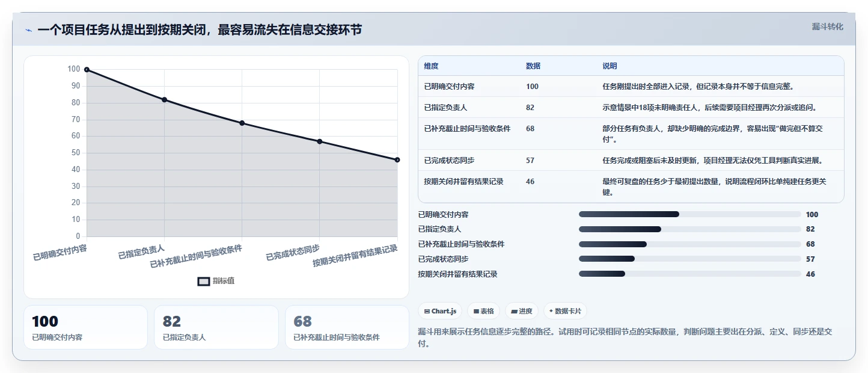Select the 100 已明确交付内容 stat card
Viewport: 868px width, 373px height.
click(x=85, y=327)
